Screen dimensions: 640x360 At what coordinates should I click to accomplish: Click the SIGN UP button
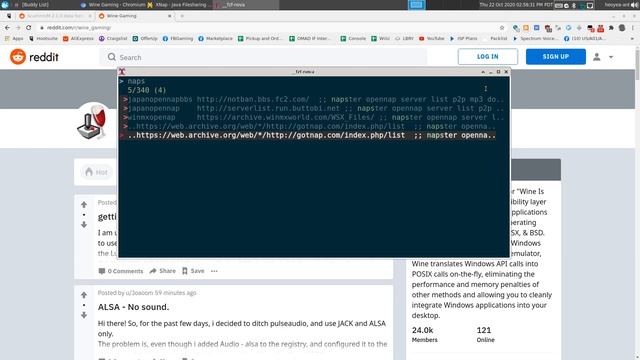(x=556, y=57)
